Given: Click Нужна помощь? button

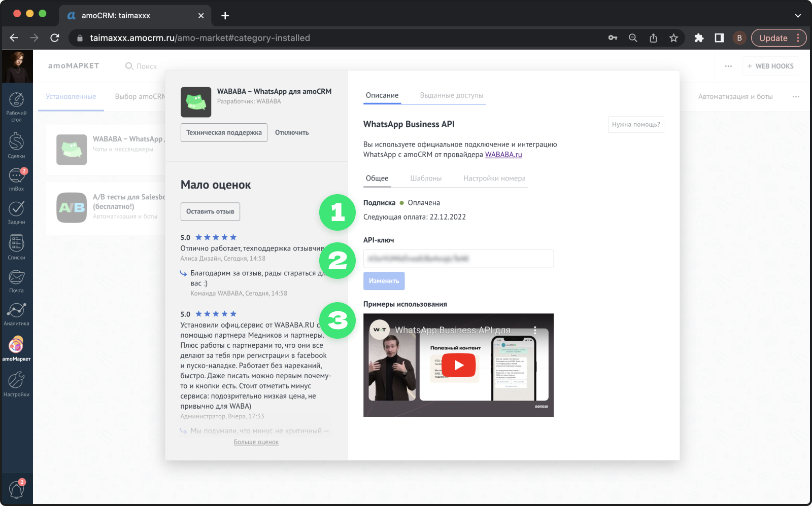Looking at the screenshot, I should (x=636, y=124).
